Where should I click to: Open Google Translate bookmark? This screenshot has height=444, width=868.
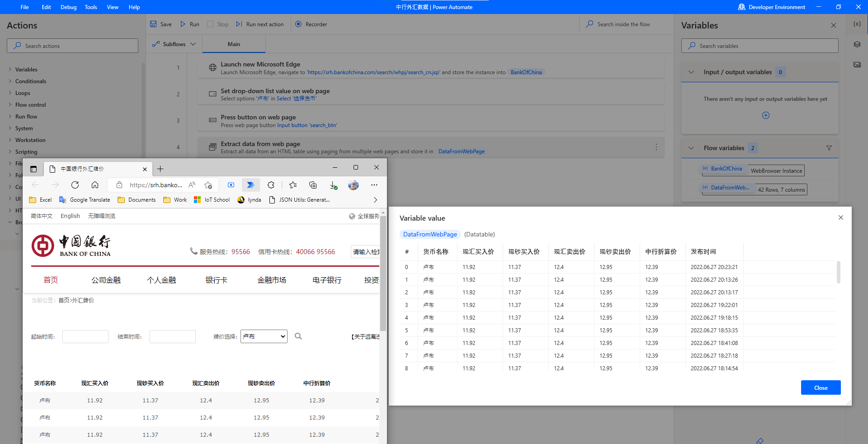(x=85, y=200)
